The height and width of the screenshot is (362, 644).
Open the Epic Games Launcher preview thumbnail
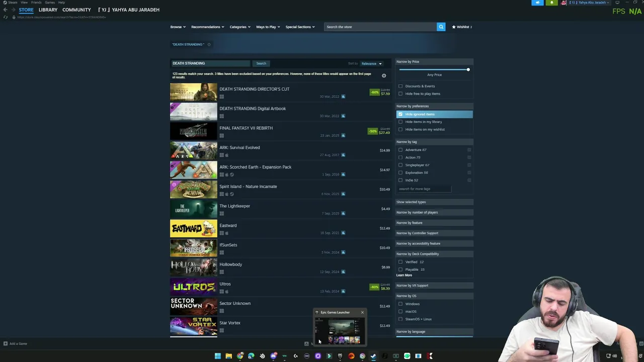[x=340, y=331]
